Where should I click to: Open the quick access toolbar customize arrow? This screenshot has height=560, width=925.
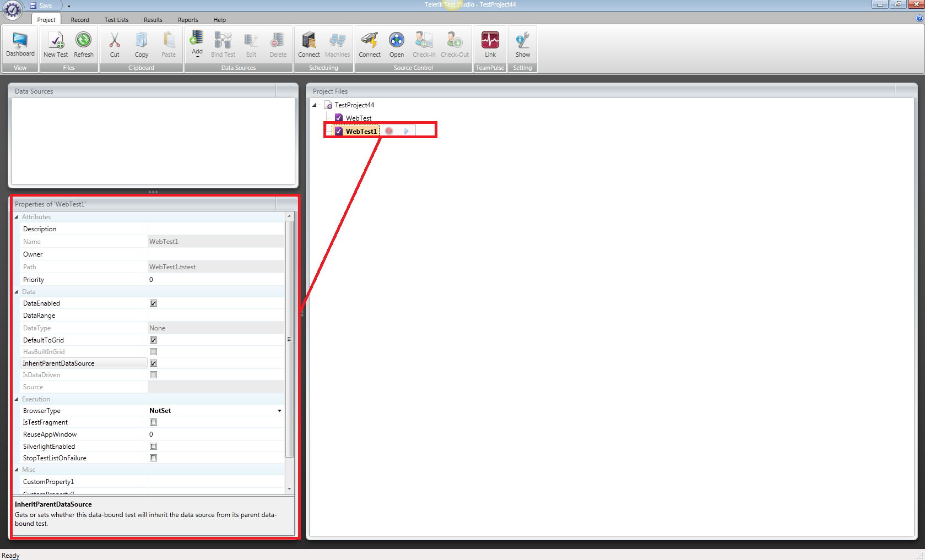pyautogui.click(x=69, y=6)
